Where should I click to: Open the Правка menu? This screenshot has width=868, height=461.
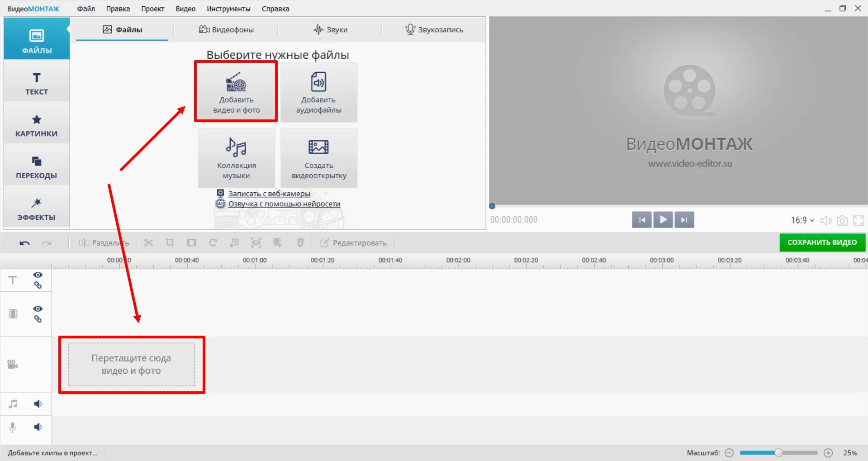(118, 9)
